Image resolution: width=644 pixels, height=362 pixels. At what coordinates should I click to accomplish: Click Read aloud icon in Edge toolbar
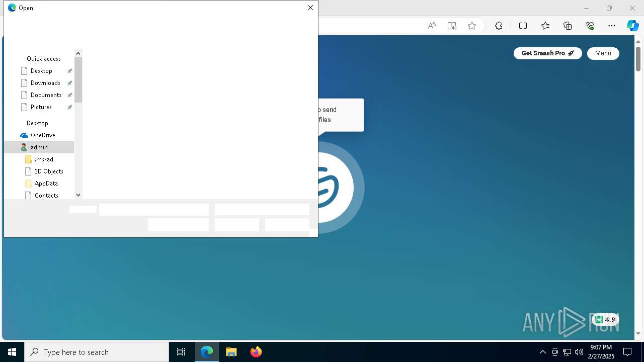click(x=432, y=26)
